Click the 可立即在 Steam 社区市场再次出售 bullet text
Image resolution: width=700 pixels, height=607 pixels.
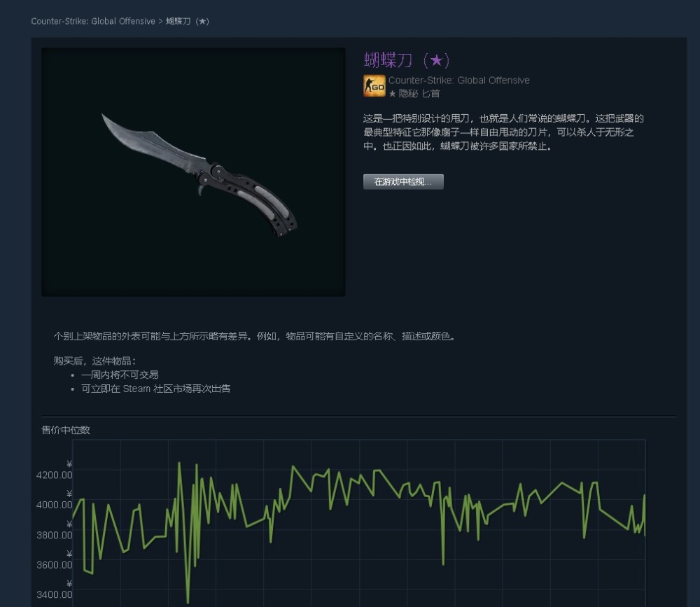[x=156, y=389]
